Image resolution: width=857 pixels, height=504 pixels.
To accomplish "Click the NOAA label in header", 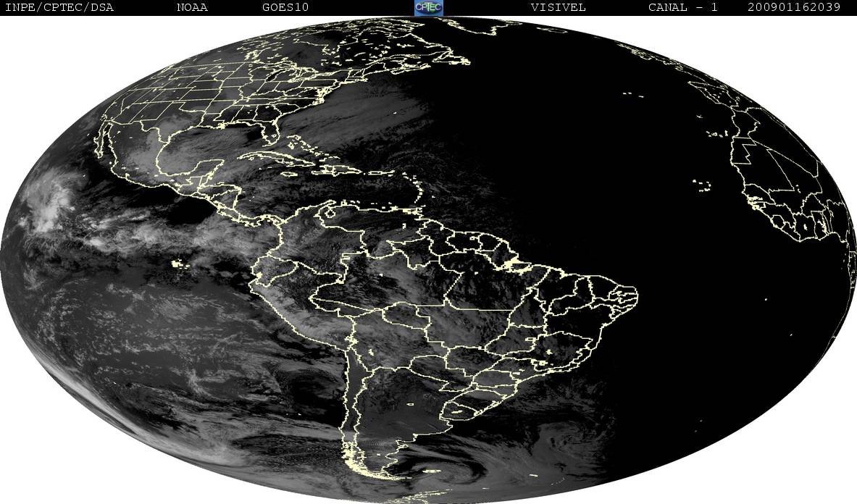I will (192, 7).
